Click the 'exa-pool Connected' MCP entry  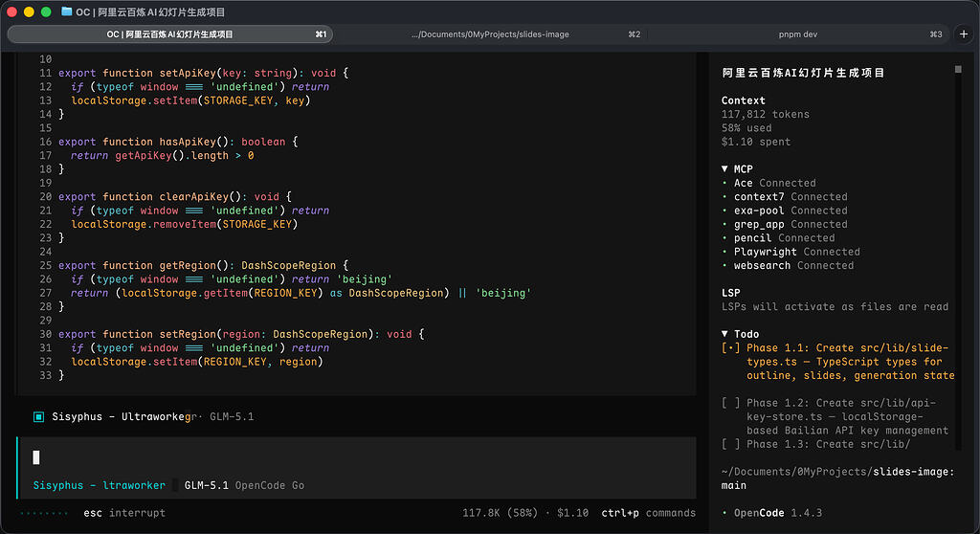coord(791,211)
